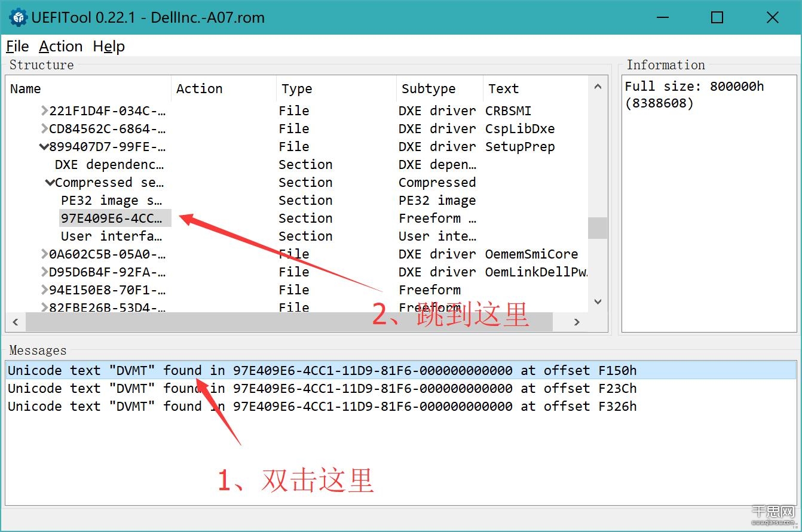Image resolution: width=802 pixels, height=532 pixels.
Task: Maximize the UEFITool window
Action: click(717, 17)
